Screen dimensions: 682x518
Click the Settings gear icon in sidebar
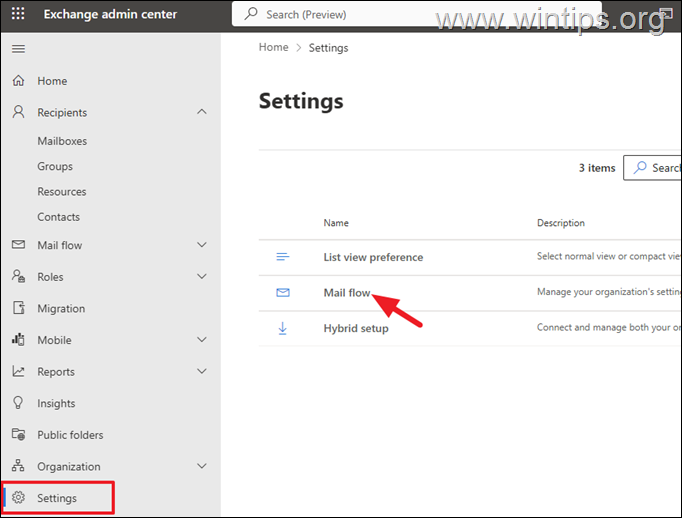point(18,497)
